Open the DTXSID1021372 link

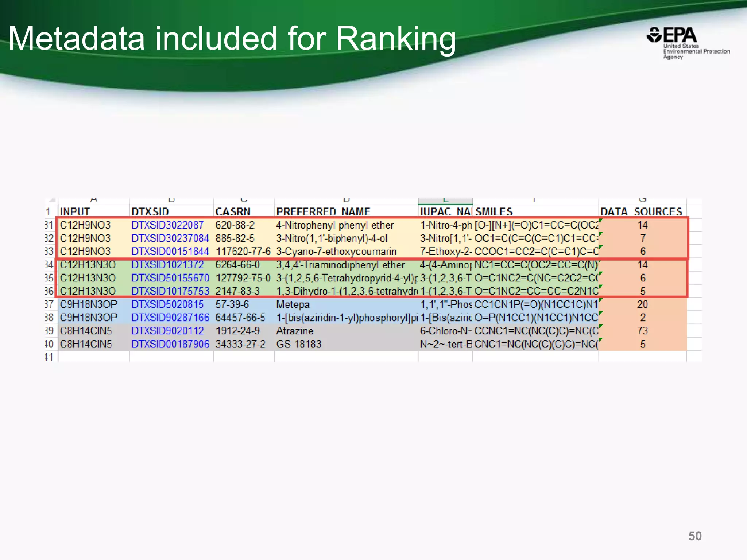(167, 265)
